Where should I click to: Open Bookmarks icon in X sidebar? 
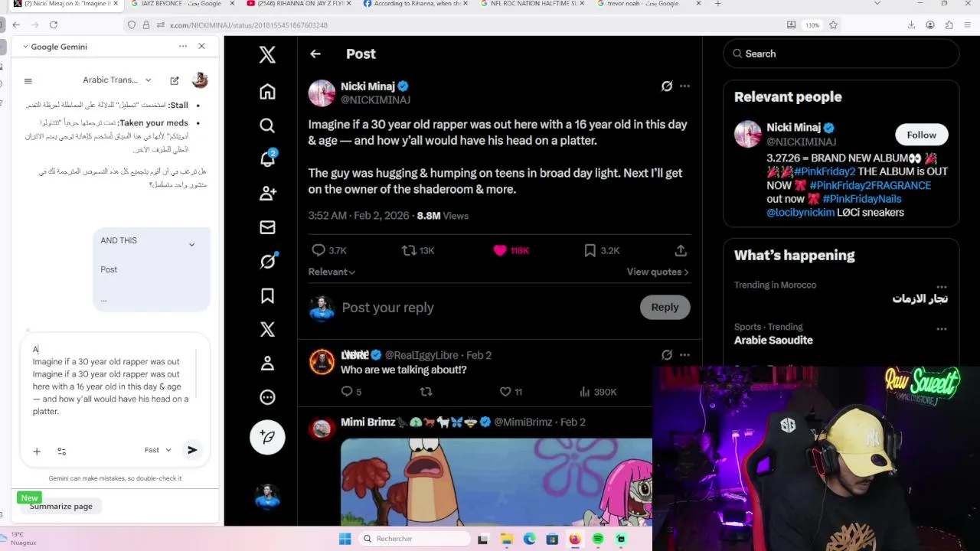click(267, 296)
